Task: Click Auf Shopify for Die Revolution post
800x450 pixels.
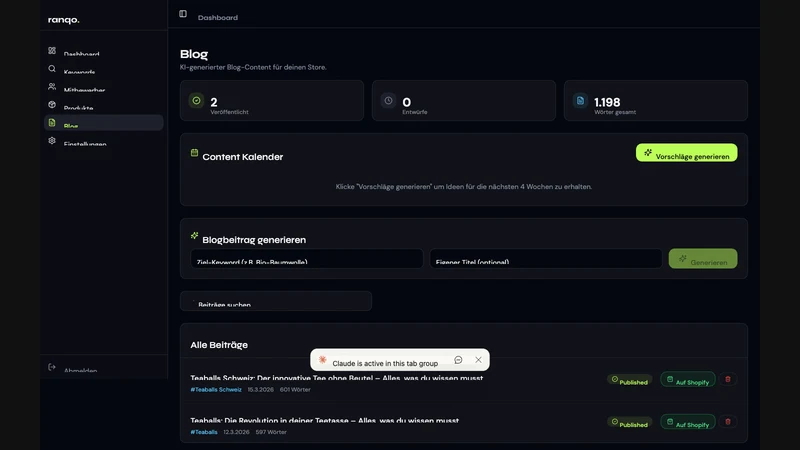Action: [688, 422]
